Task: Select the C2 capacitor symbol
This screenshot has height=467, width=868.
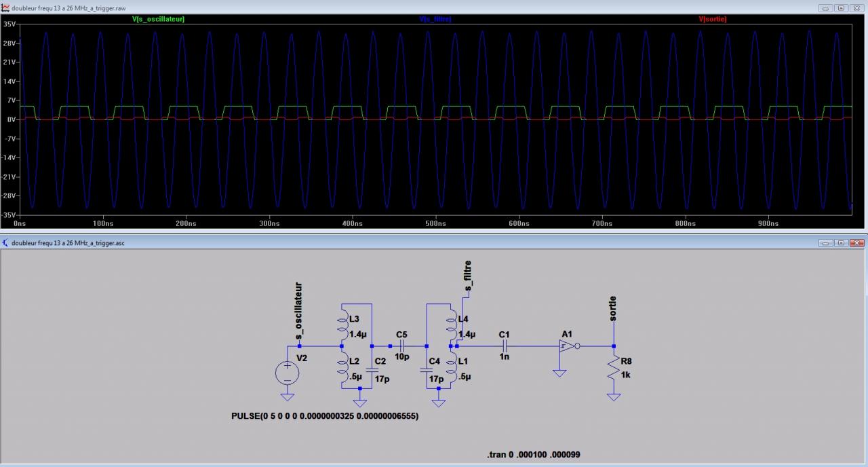Action: pos(372,369)
